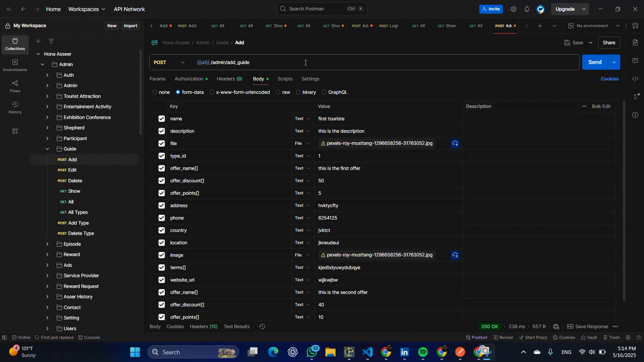
Task: Select the raw body radio option
Action: (278, 92)
